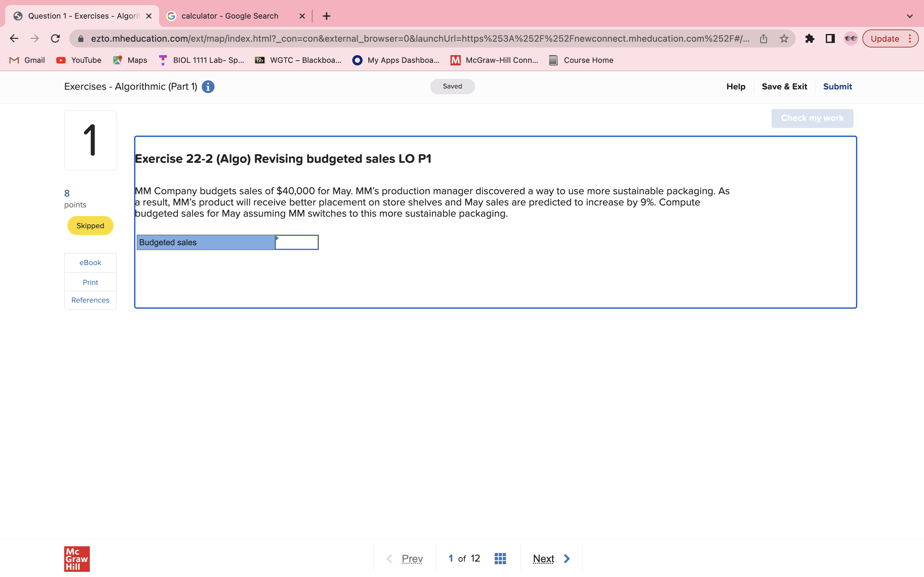Toggle the side panel icon

point(829,38)
